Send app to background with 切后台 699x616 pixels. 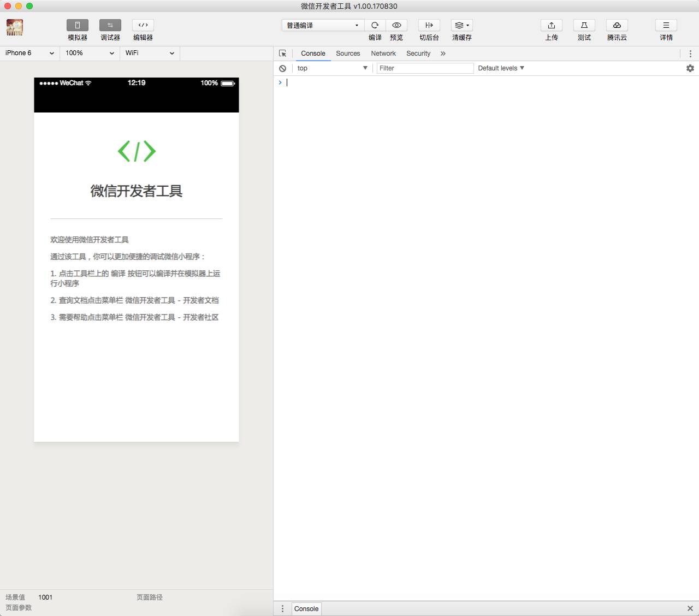click(429, 25)
